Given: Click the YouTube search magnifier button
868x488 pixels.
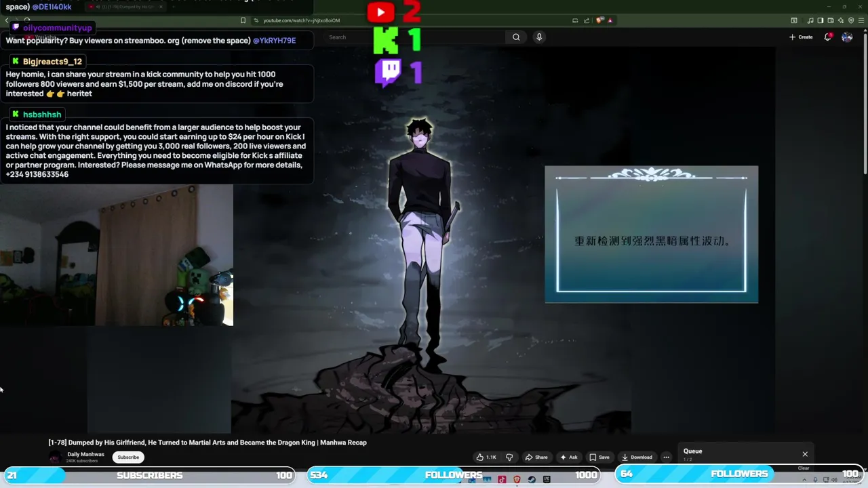Looking at the screenshot, I should pyautogui.click(x=516, y=37).
